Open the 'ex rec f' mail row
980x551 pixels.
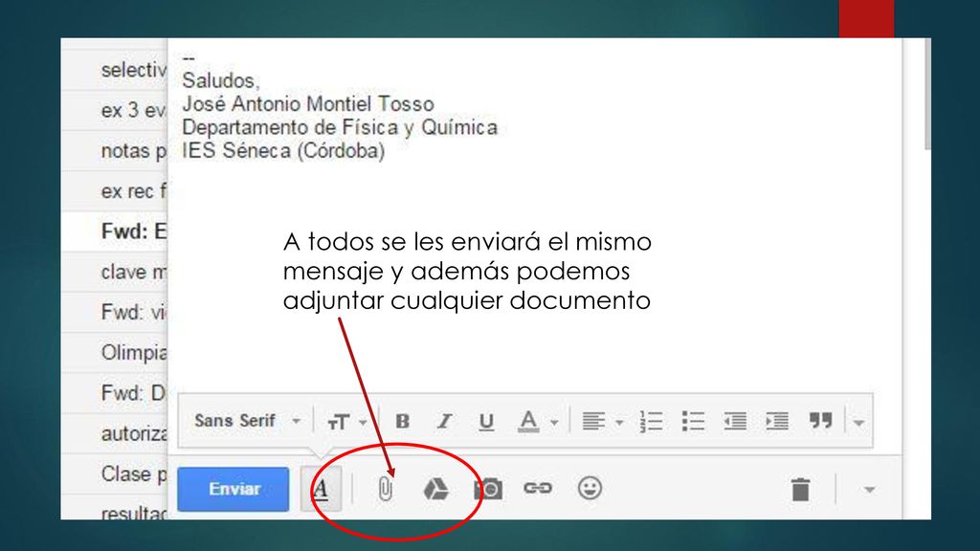coord(115,191)
